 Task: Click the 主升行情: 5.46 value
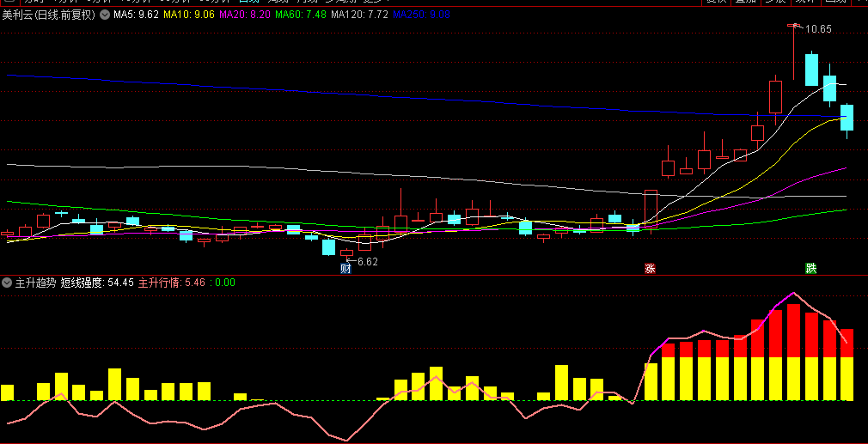coord(172,283)
